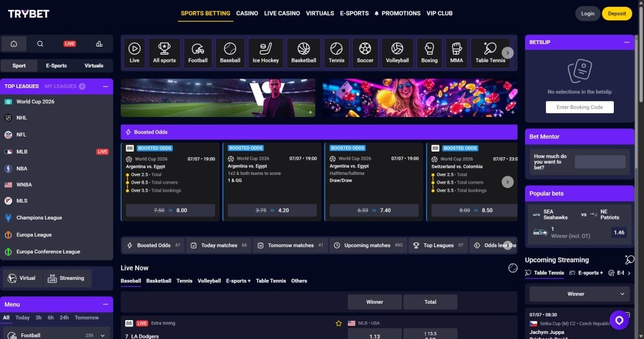
Task: Advance Boosted Odds cards with arrow
Action: point(508,182)
